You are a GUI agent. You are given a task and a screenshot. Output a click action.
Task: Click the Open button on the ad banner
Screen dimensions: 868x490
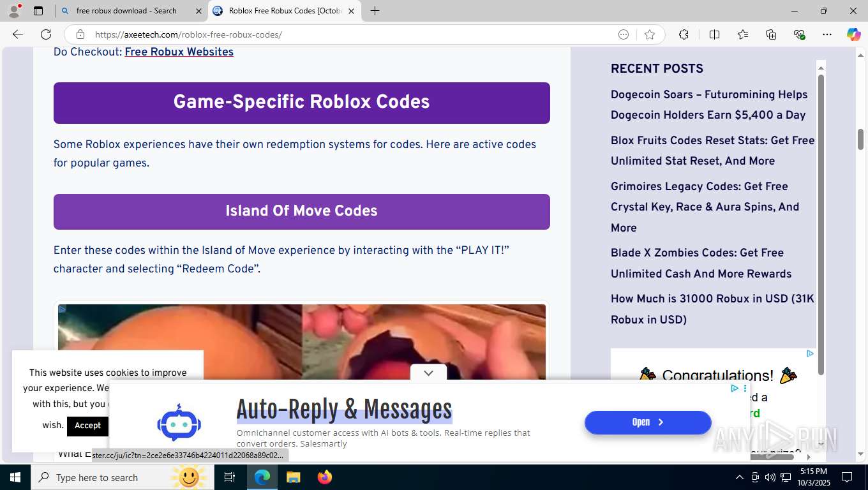(648, 422)
